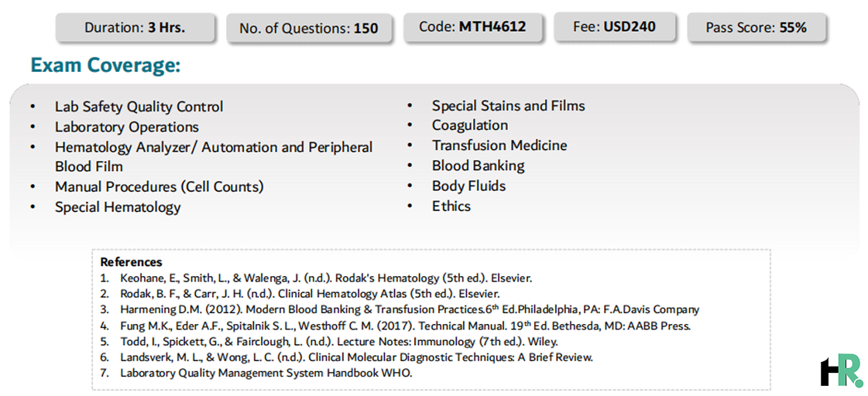Select the Ethics topic
Image resolution: width=868 pixels, height=396 pixels.
coord(451,207)
